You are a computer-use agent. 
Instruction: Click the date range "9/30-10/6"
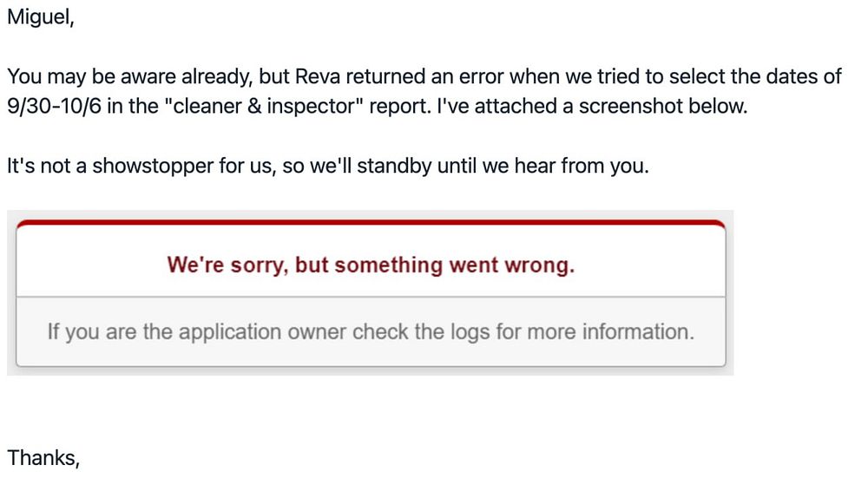click(x=54, y=106)
